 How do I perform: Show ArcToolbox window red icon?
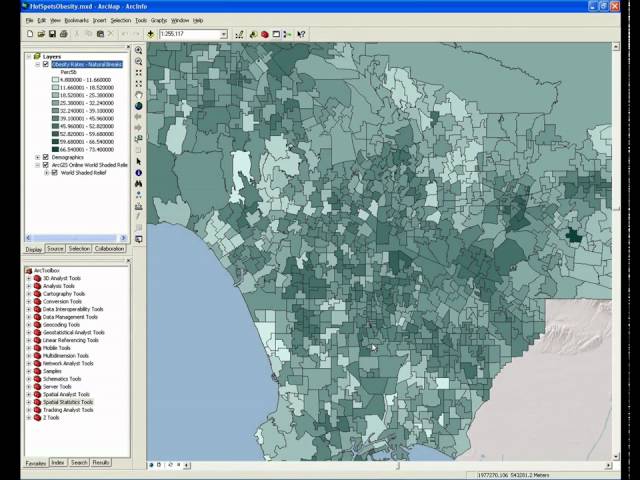264,34
